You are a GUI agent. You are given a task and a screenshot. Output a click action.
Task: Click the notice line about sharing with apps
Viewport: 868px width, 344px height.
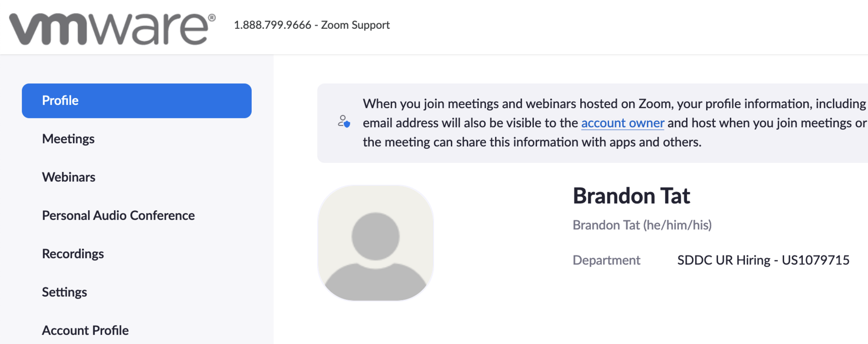click(532, 142)
